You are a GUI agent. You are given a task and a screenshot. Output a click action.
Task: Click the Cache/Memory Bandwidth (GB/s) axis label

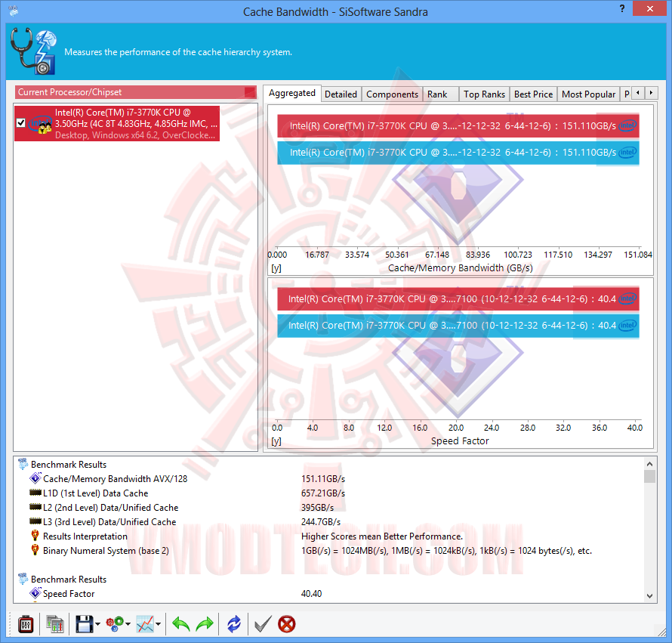click(461, 268)
